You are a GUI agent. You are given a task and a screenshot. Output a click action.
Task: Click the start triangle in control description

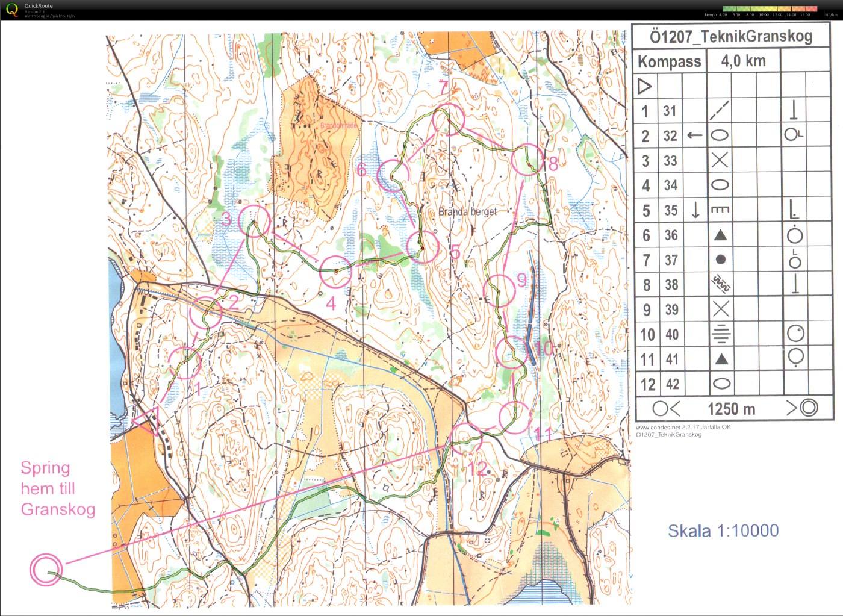pyautogui.click(x=645, y=87)
